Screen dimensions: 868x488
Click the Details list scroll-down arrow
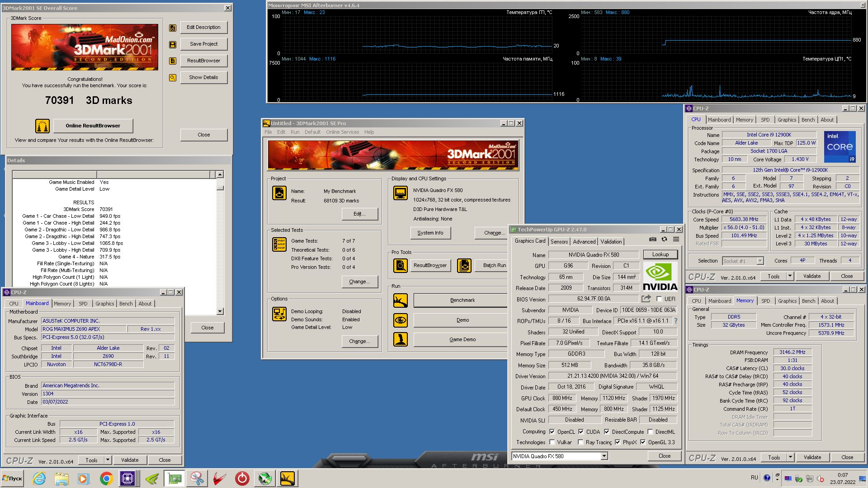[x=220, y=311]
